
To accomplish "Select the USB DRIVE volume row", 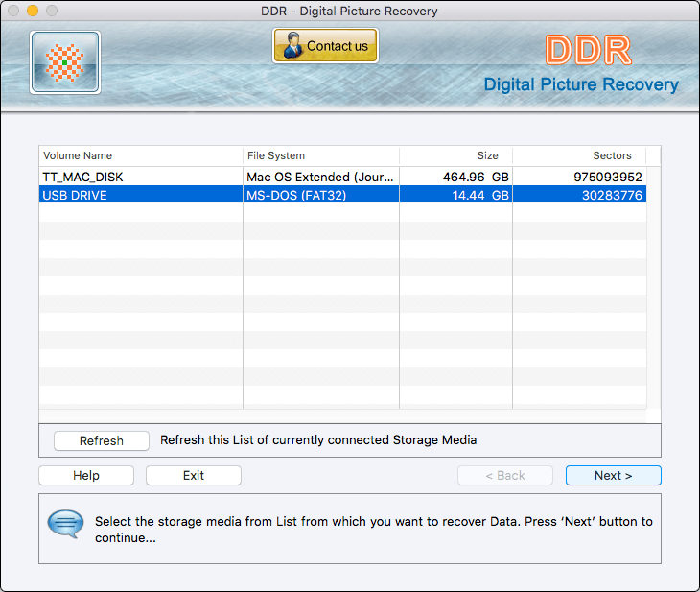I will coord(342,195).
